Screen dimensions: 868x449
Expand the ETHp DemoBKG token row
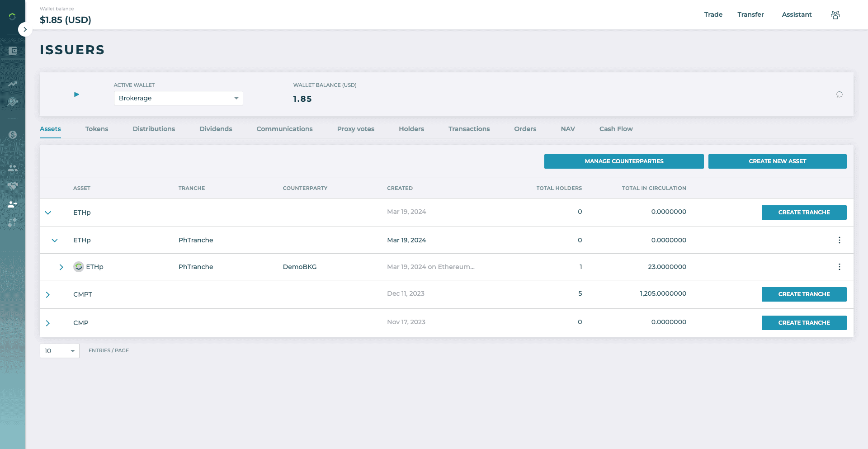coord(61,267)
